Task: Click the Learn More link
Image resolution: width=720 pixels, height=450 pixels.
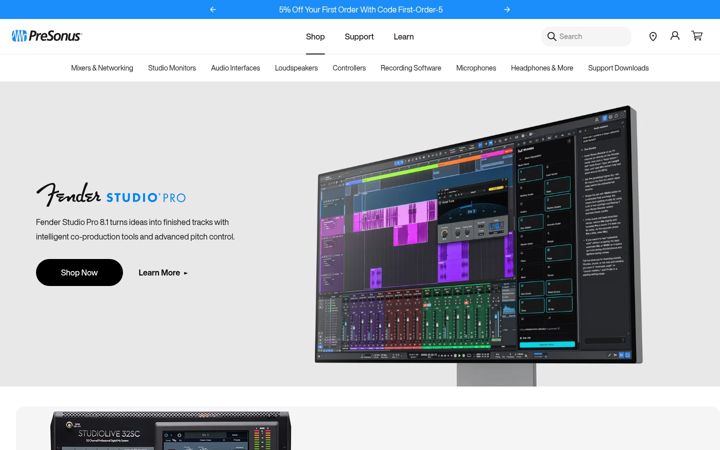Action: click(x=163, y=273)
